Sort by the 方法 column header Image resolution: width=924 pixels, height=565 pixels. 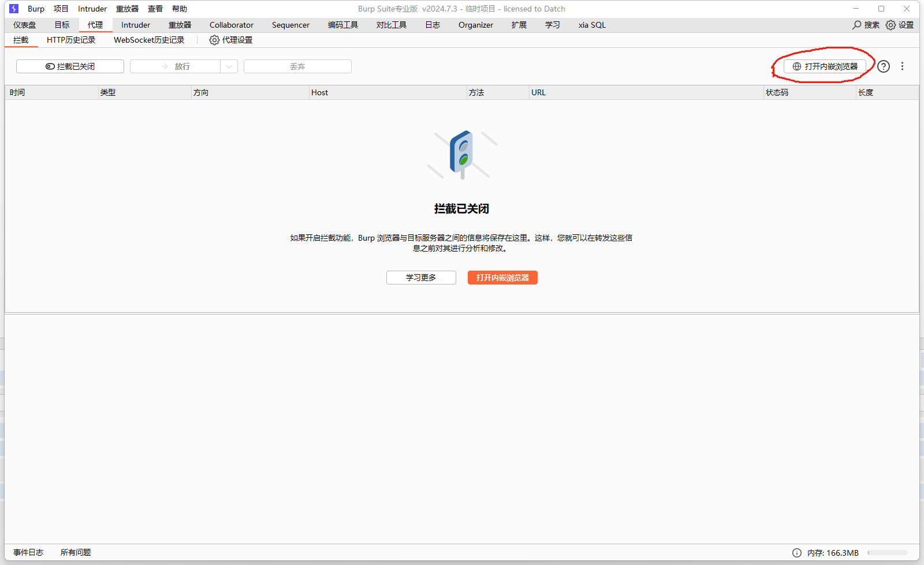click(x=498, y=92)
